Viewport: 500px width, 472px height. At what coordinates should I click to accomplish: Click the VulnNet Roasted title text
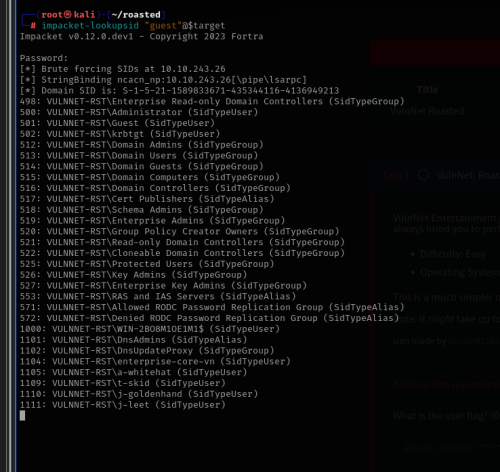[427, 111]
